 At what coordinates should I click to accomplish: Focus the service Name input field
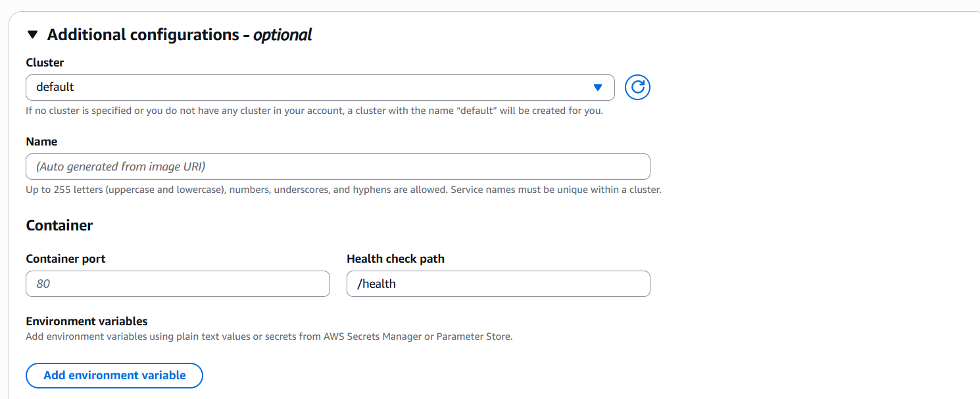point(337,167)
